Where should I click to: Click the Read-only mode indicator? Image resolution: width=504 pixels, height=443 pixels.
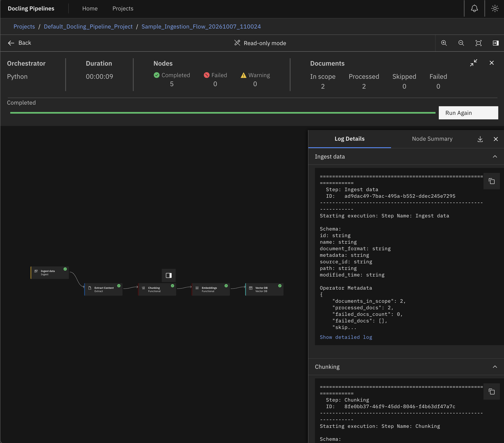click(x=260, y=43)
